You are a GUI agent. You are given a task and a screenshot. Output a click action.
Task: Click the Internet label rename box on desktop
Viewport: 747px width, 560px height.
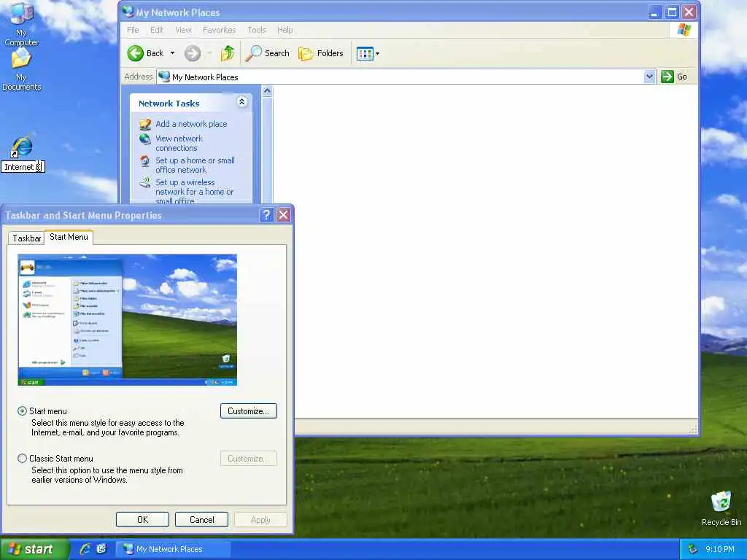pyautogui.click(x=23, y=167)
